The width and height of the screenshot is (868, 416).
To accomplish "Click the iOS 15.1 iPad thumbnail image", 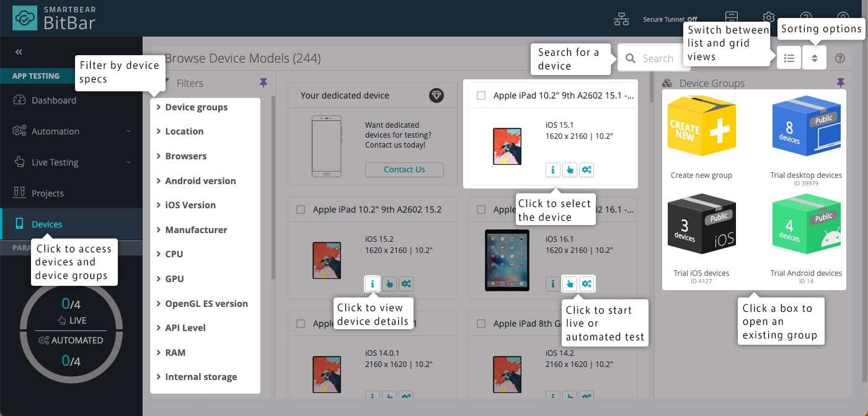I will click(x=507, y=146).
